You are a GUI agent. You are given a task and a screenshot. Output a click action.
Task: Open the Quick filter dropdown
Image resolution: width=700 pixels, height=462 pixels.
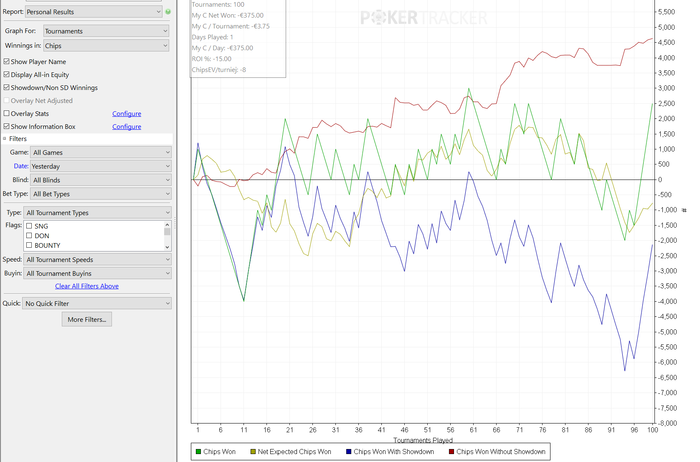click(96, 304)
